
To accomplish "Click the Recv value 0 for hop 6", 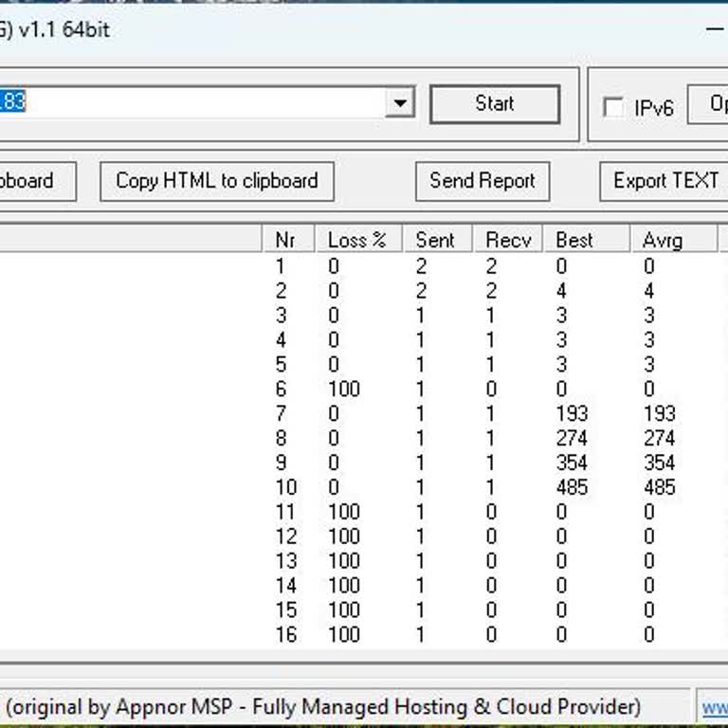I will coord(491,389).
